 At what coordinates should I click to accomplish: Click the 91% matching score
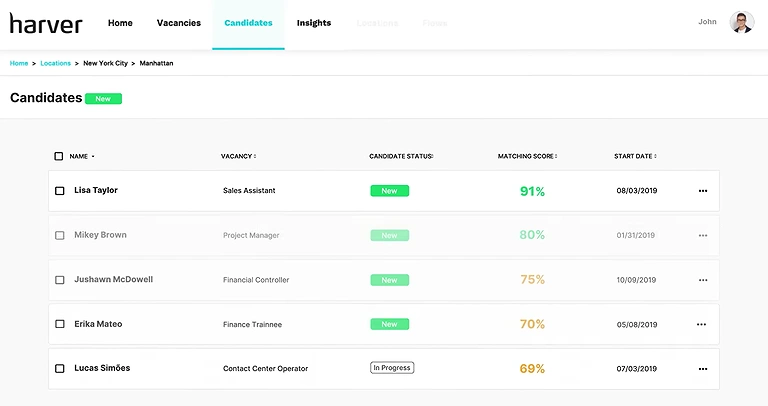click(x=532, y=191)
